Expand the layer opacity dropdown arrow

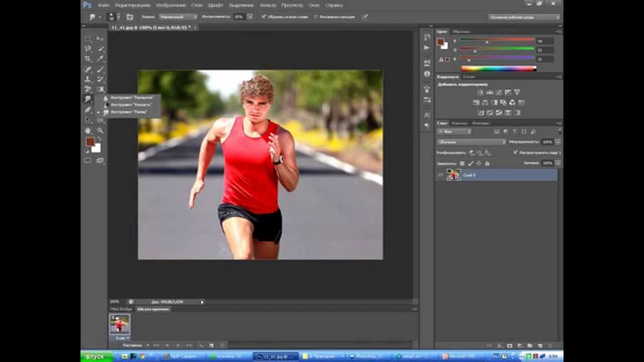tap(558, 142)
